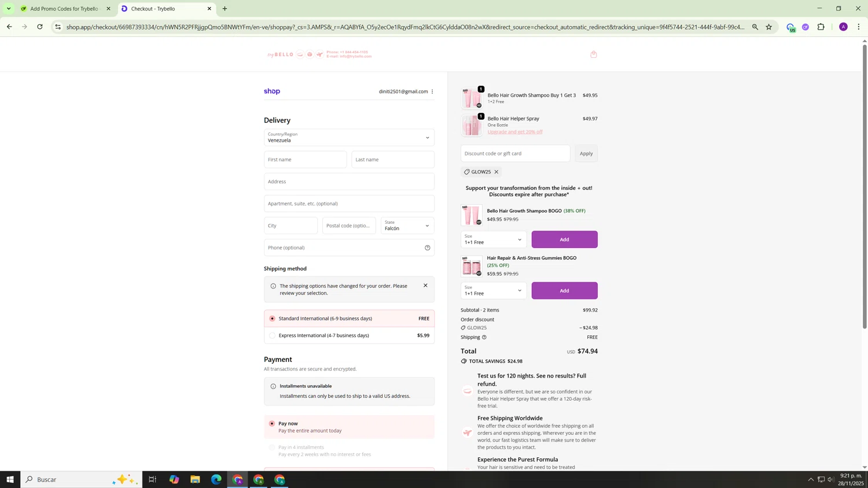This screenshot has width=868, height=488.
Task: Click the Windows search box Buscar
Action: [82, 479]
